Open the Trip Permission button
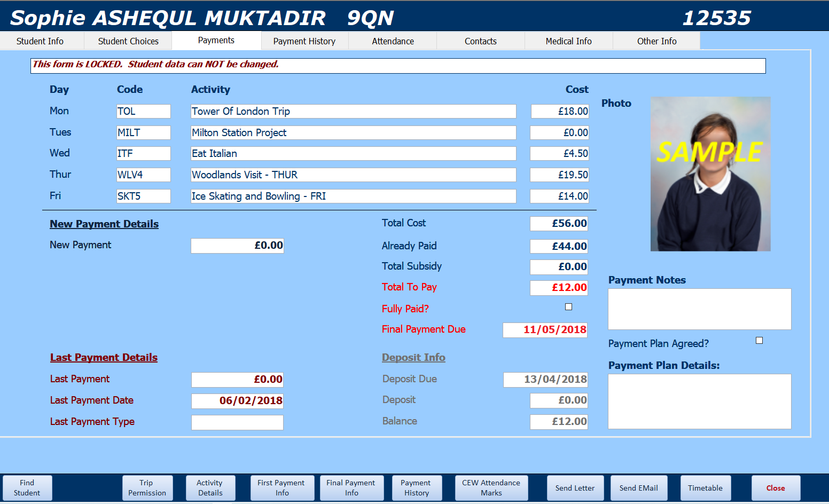The image size is (829, 504). (147, 488)
